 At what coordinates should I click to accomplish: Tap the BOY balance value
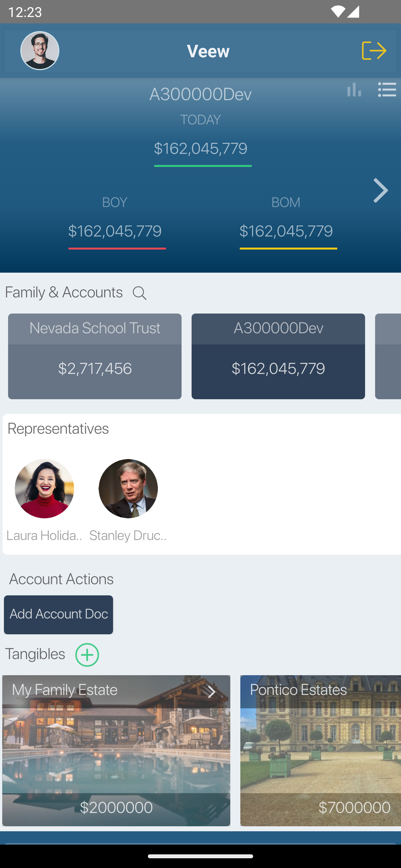coord(115,231)
